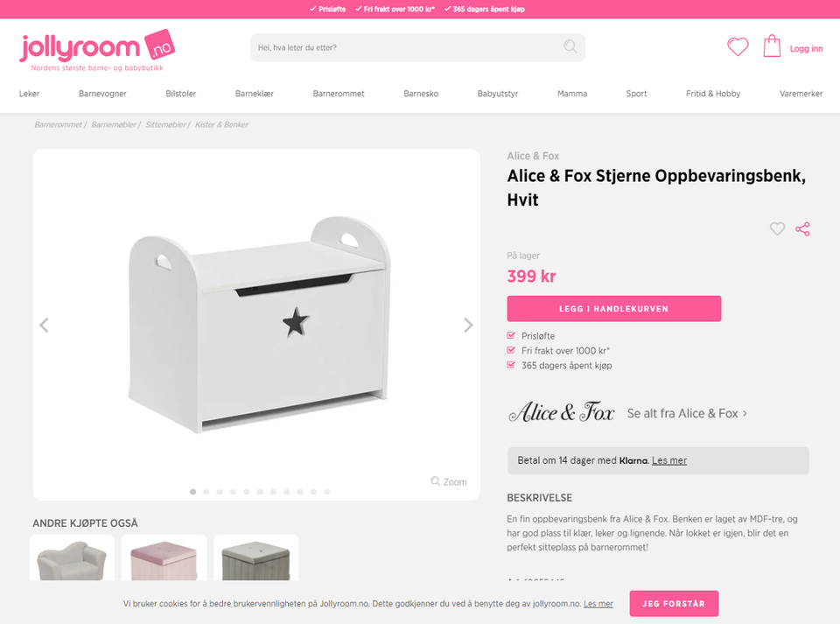The image size is (840, 624).
Task: Open the wishlist heart in header
Action: click(738, 47)
